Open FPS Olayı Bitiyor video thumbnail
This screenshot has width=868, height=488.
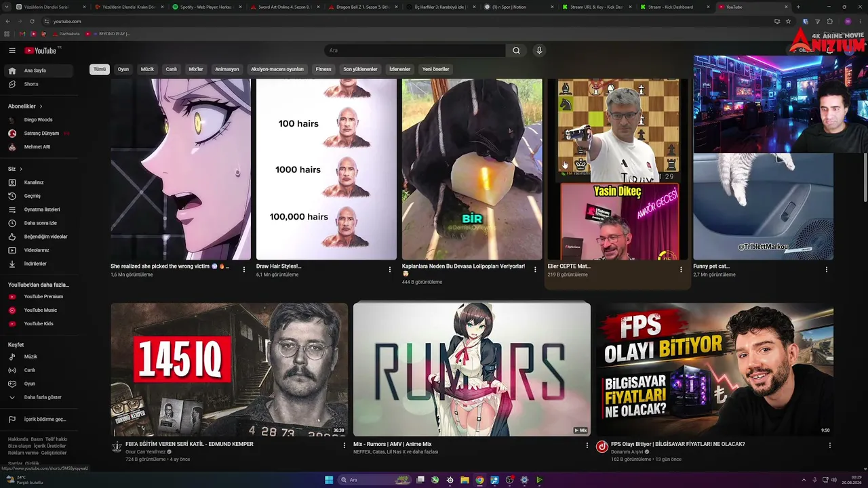coord(715,369)
